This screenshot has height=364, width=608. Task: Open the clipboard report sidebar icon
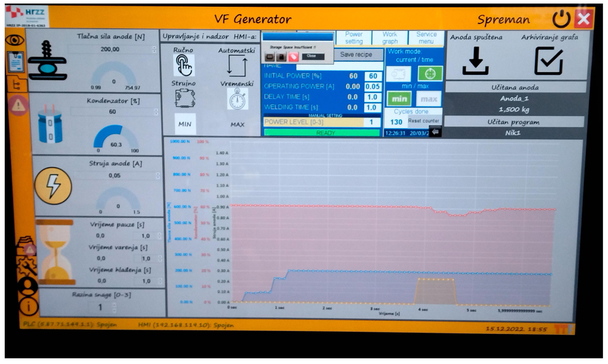pos(16,62)
